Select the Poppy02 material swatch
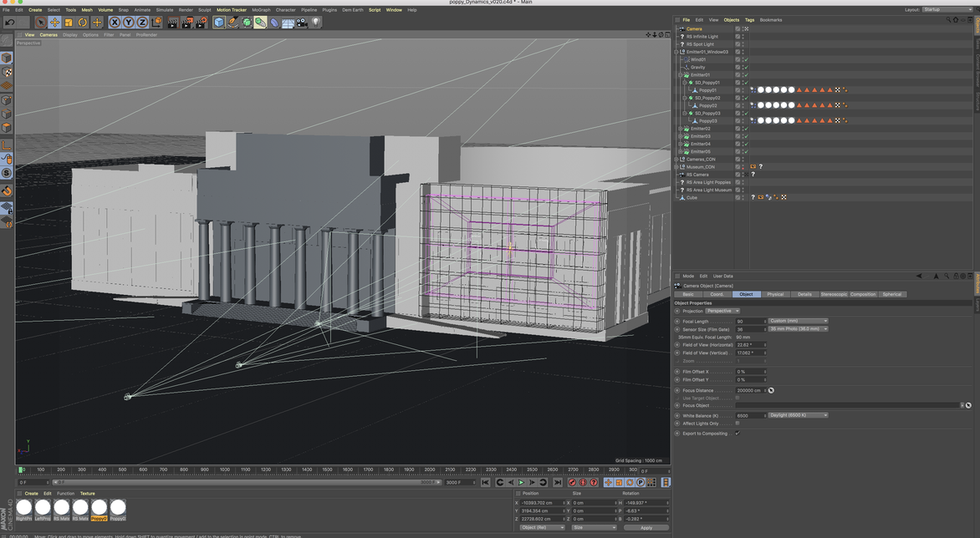The width and height of the screenshot is (980, 538). (99, 507)
